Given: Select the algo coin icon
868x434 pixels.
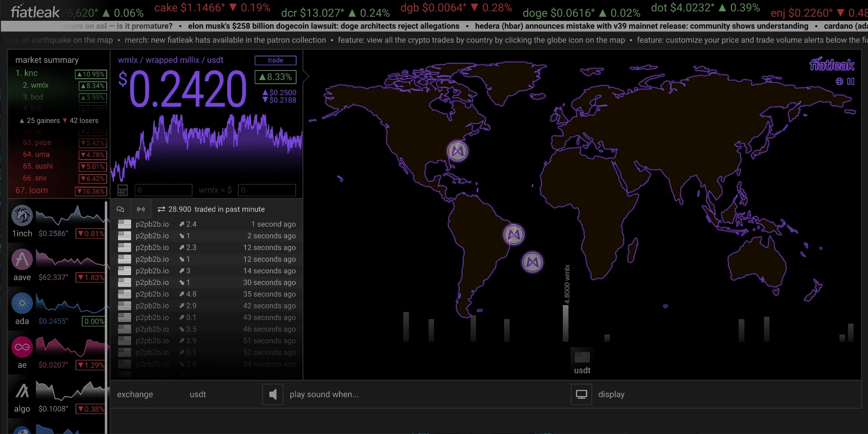Looking at the screenshot, I should pyautogui.click(x=22, y=391).
